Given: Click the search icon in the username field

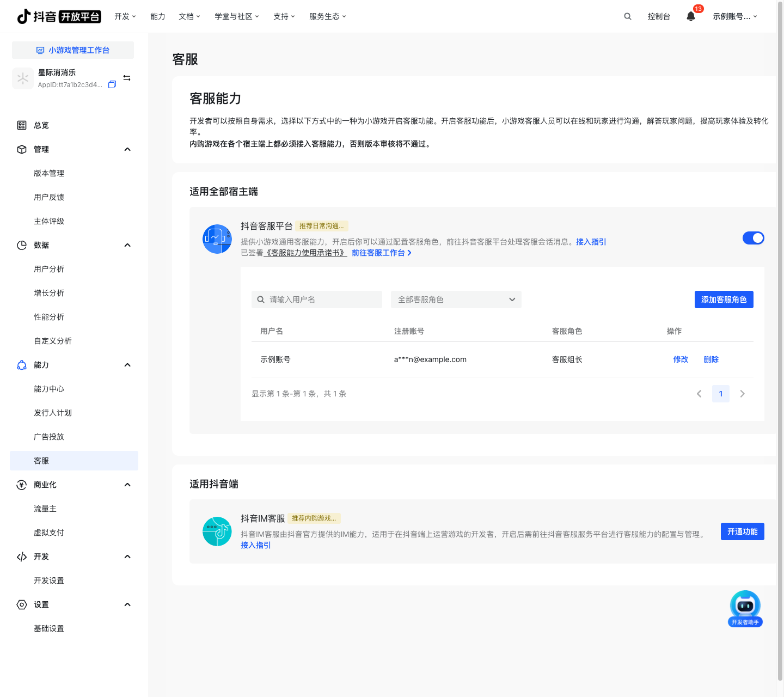Looking at the screenshot, I should coord(261,299).
